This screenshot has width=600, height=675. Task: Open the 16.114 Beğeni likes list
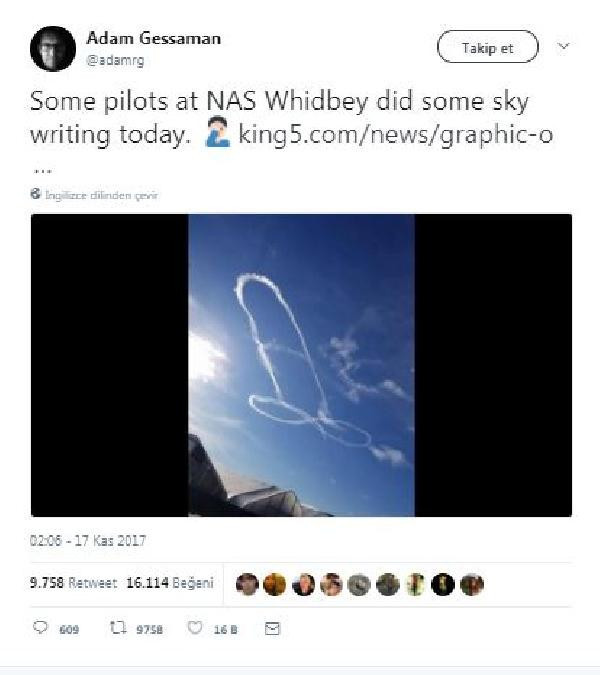coord(170,583)
